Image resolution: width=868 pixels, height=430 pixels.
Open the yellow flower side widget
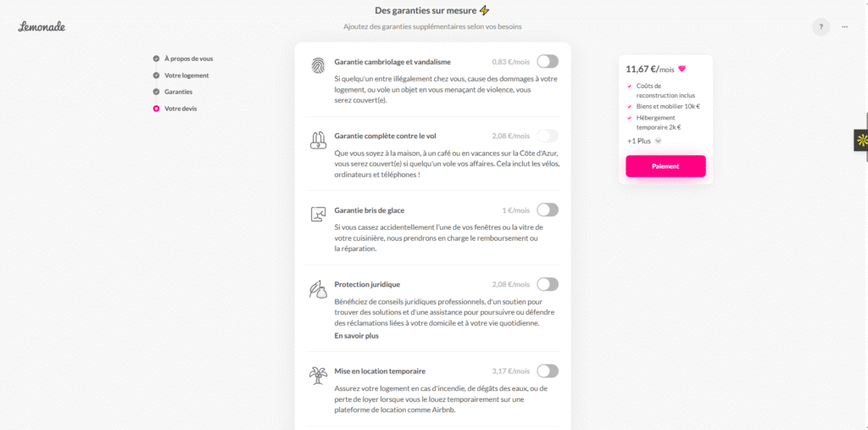(862, 140)
